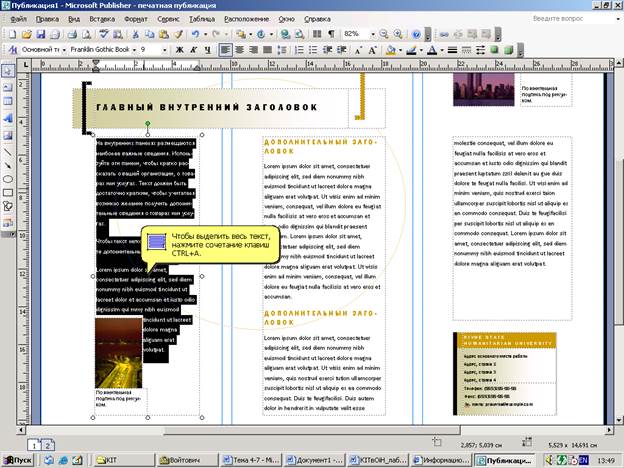Choose the WordArt tool

click(x=8, y=119)
